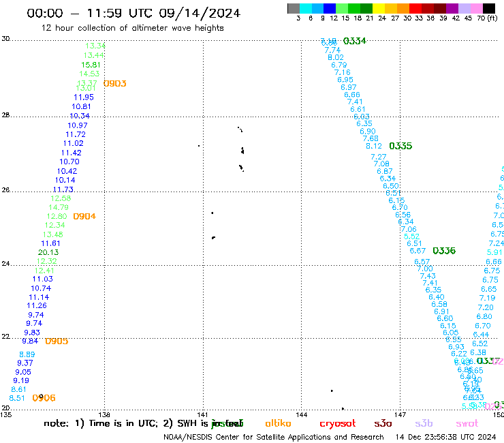Click the wave height value 13.48
This screenshot has height=443, width=504.
52,235
